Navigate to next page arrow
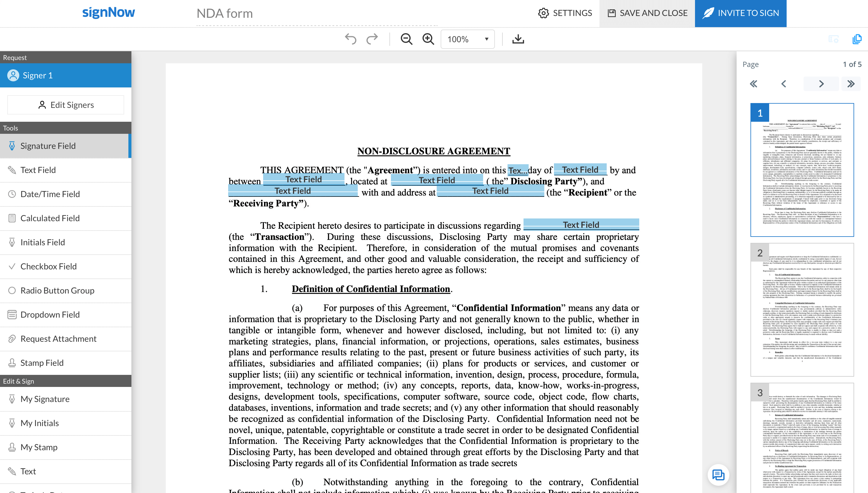 (822, 83)
